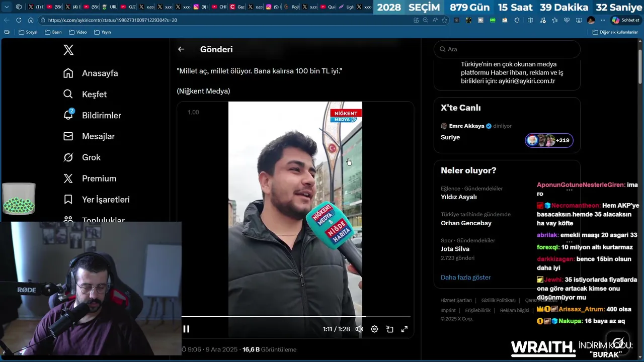Viewport: 644px width, 362px height.
Task: Toggle picture-in-picture for the video
Action: (389, 329)
